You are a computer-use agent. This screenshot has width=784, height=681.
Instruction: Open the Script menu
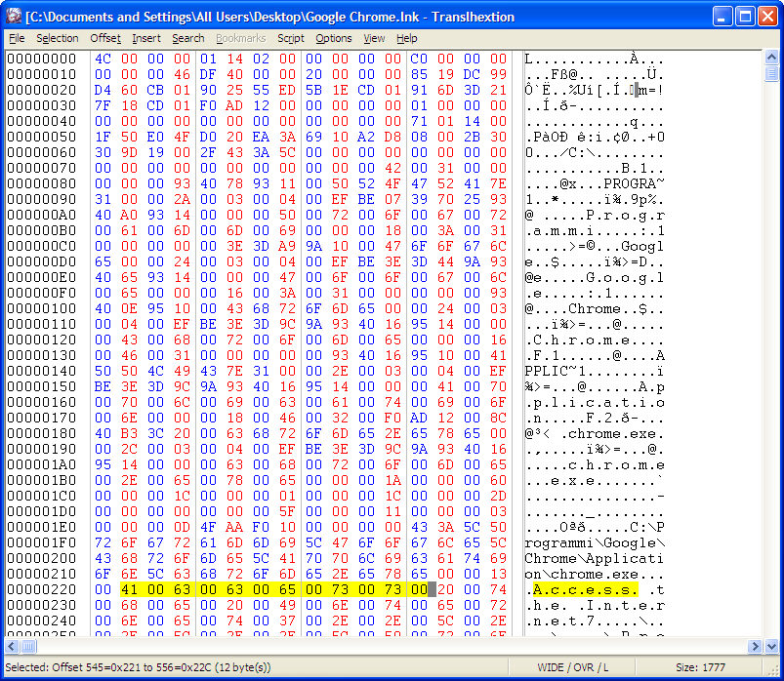[x=291, y=38]
